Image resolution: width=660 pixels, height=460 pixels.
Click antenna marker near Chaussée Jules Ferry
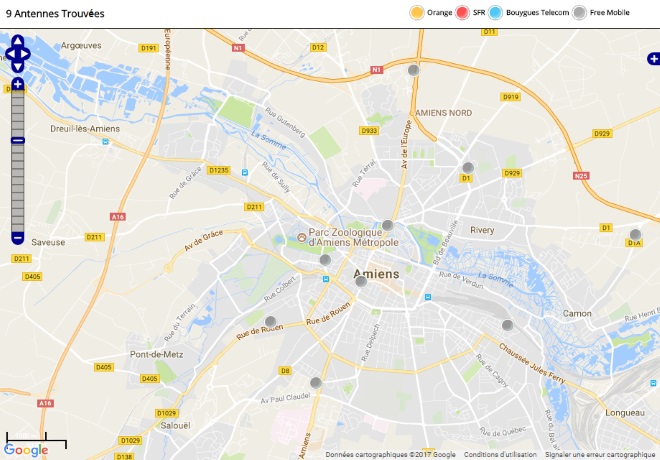508,325
